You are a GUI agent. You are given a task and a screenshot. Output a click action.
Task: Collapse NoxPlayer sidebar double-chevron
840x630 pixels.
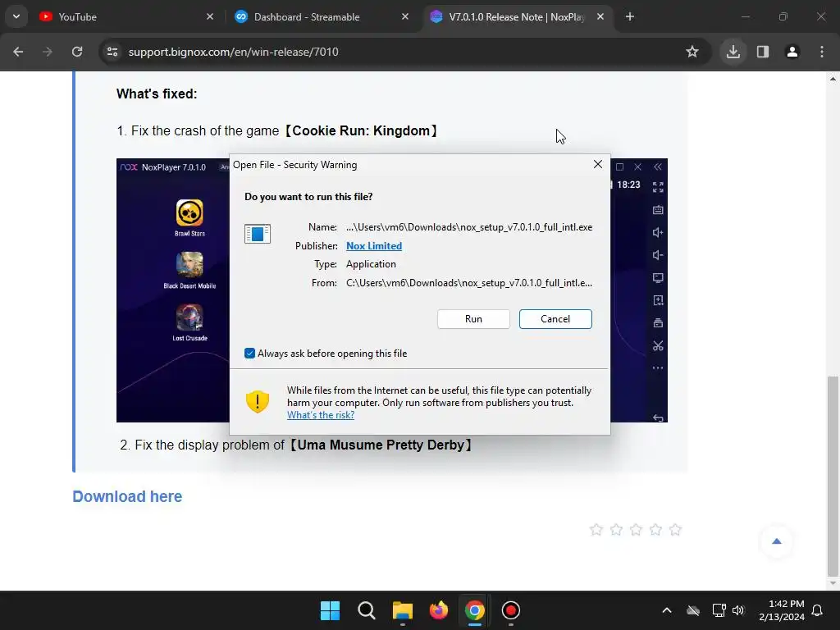tap(658, 167)
